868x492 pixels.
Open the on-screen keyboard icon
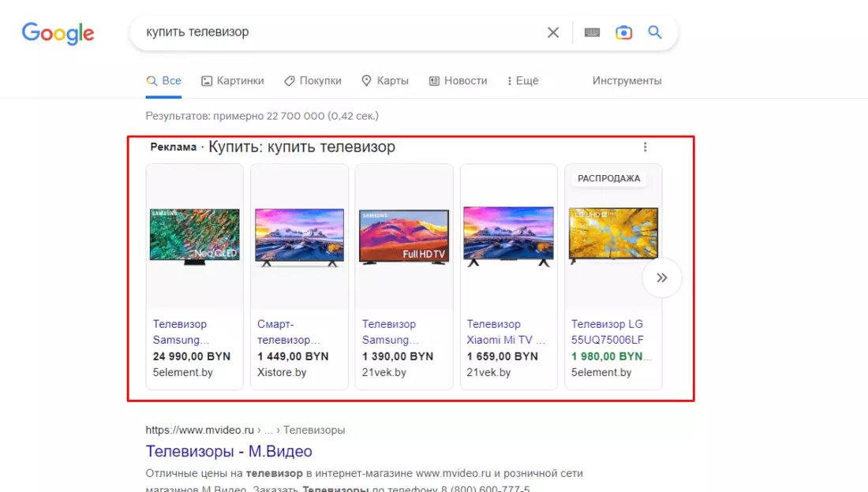click(592, 32)
